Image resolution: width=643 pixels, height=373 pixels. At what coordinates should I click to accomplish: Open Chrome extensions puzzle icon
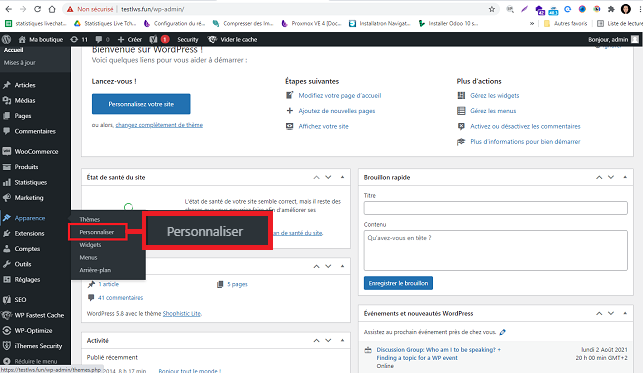[x=611, y=9]
